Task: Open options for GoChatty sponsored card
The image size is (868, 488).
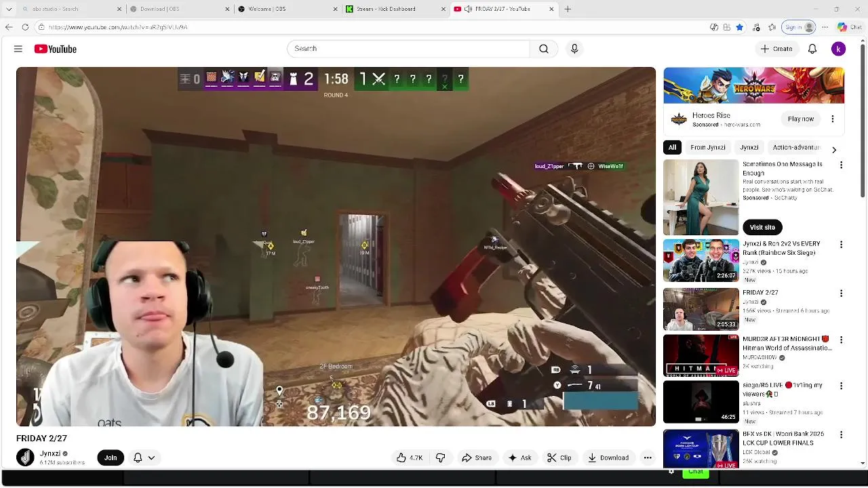Action: (842, 165)
